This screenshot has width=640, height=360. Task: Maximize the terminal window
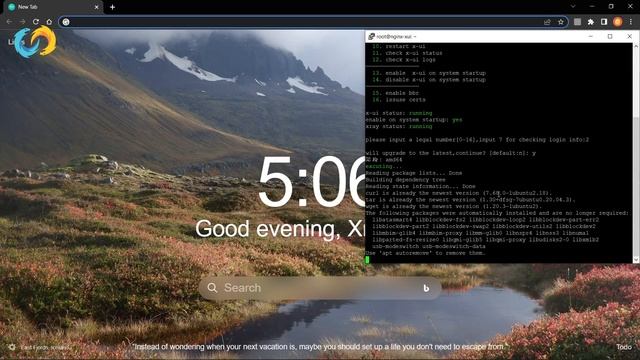tap(610, 36)
